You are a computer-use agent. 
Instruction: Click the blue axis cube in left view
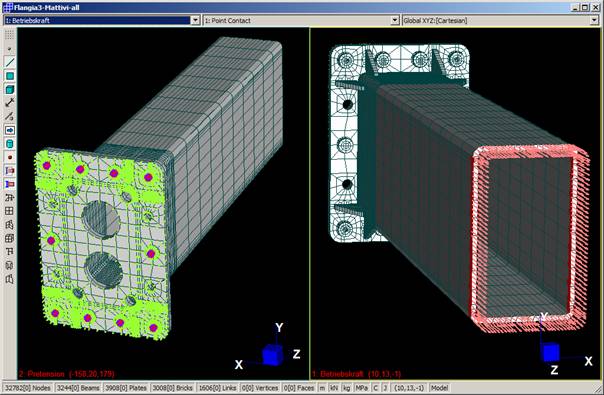[x=272, y=355]
